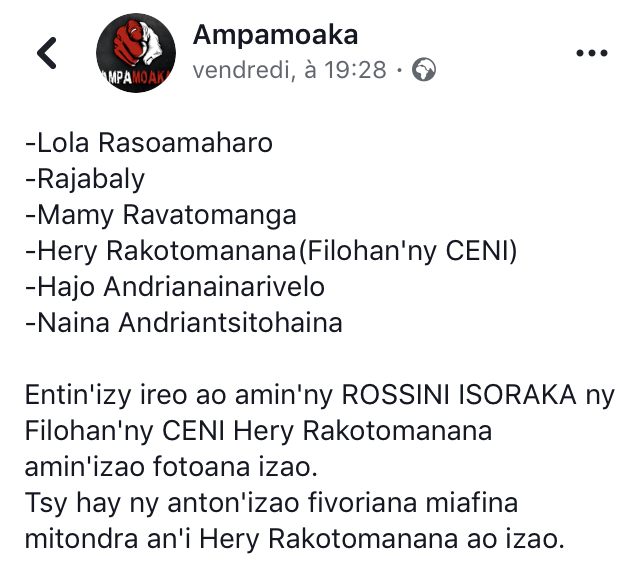The height and width of the screenshot is (574, 640).
Task: Tap the '-Rajabaly' list entry
Action: pyautogui.click(x=85, y=180)
